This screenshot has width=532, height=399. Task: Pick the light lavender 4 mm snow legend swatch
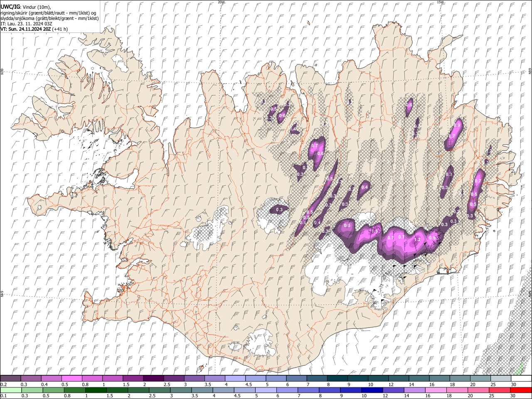coord(235,378)
